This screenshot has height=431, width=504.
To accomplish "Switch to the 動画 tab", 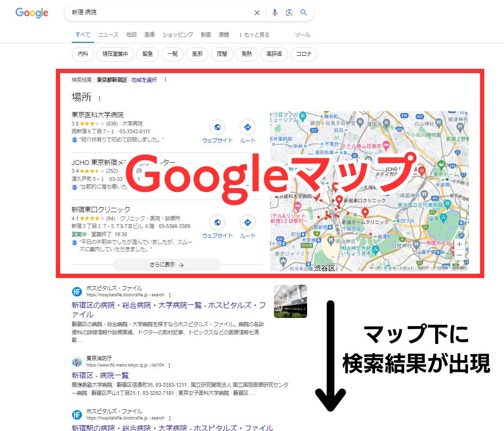I will [206, 35].
